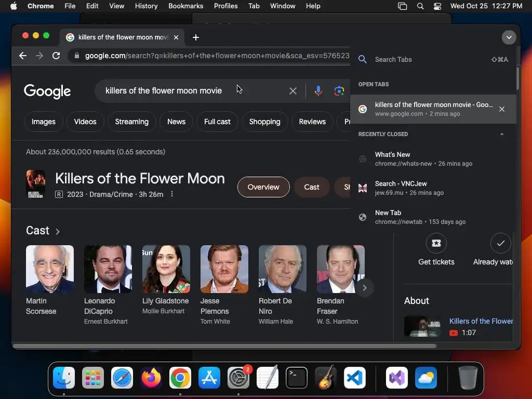The width and height of the screenshot is (532, 399).
Task: Open Visual Studio Code from the Dock
Action: coord(355,378)
